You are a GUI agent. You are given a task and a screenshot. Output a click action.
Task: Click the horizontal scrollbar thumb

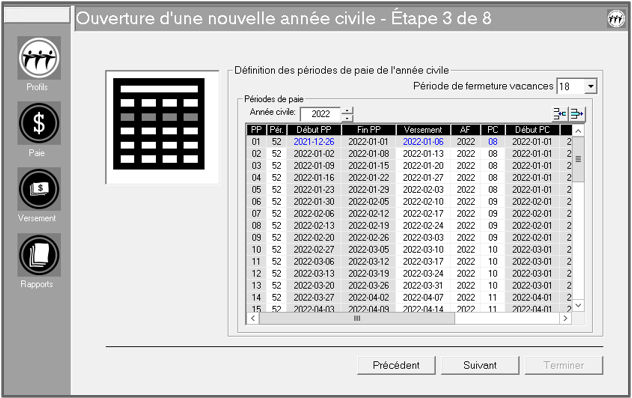point(357,319)
